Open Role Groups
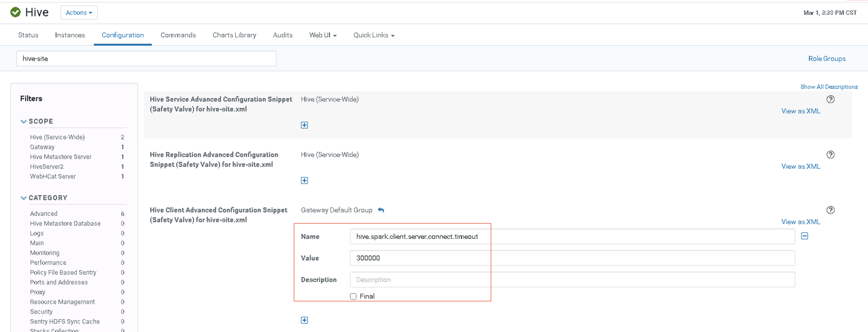 pos(827,58)
